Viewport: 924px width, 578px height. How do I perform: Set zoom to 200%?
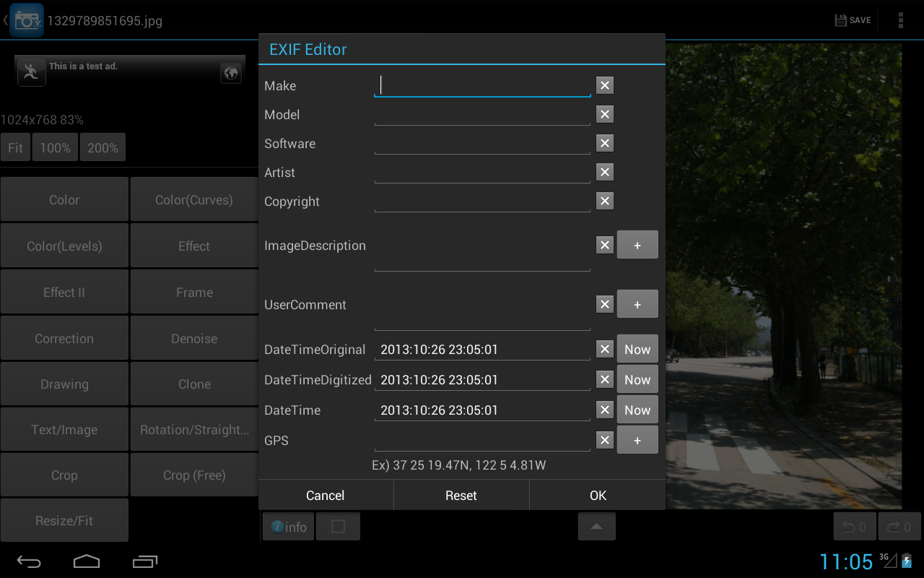[x=103, y=147]
